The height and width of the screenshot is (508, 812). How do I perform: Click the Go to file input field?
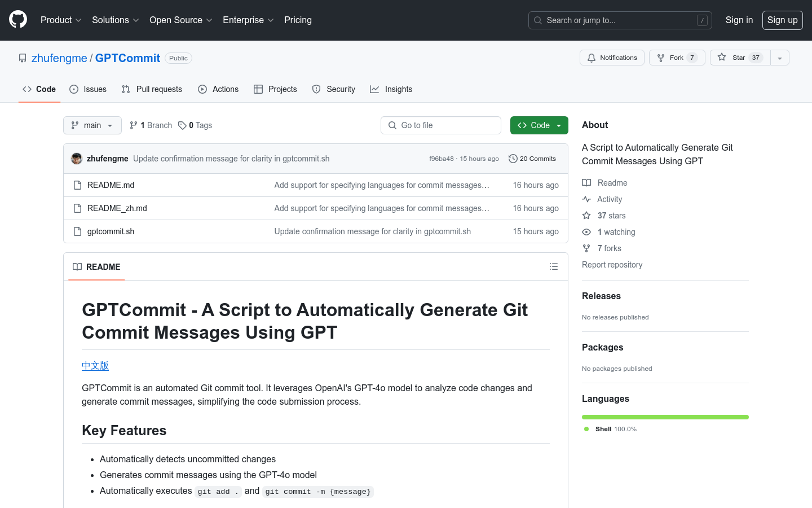tap(441, 125)
